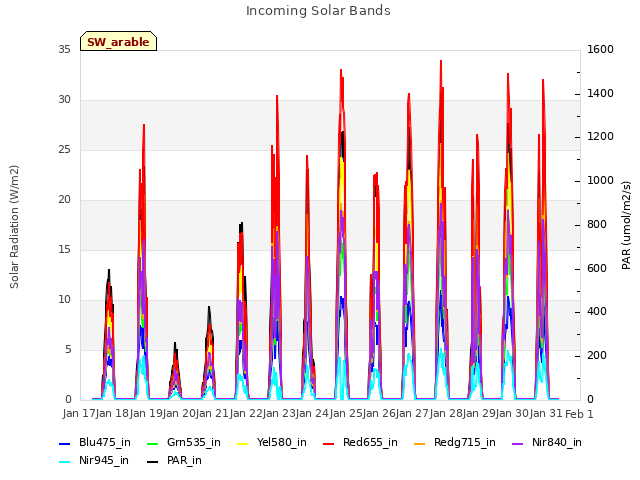
Task: Click the Jan 19 x-axis tick label
Action: point(146,413)
